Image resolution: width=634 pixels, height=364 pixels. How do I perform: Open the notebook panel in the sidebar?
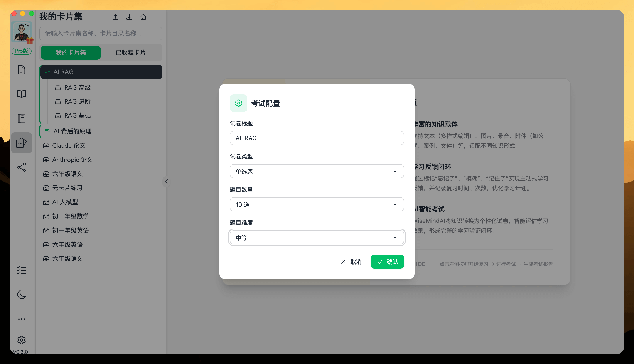(x=22, y=118)
